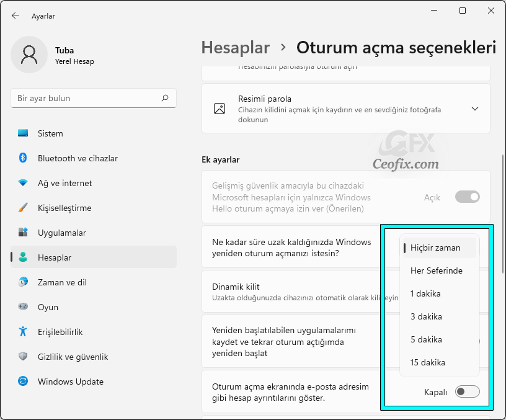Image resolution: width=506 pixels, height=420 pixels.
Task: Open Ağ ve internet page
Action: coord(94,183)
